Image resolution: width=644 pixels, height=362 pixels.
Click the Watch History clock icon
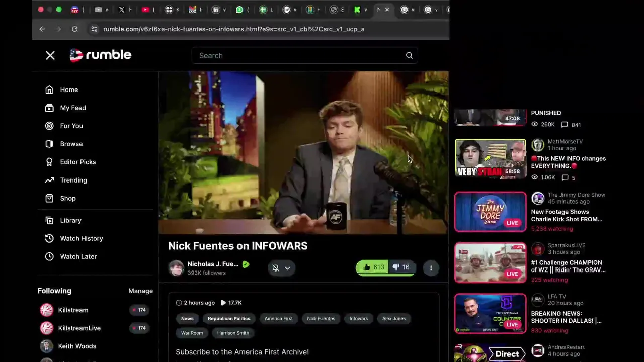[49, 238]
